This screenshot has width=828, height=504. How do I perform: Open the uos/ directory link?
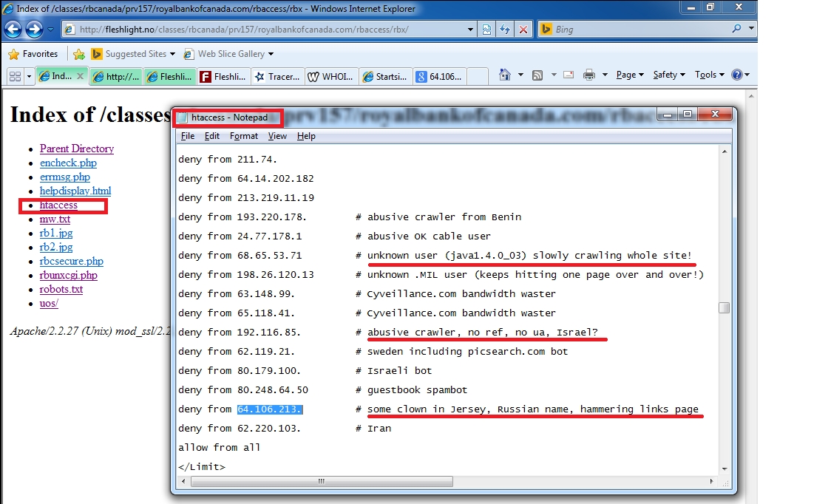49,304
